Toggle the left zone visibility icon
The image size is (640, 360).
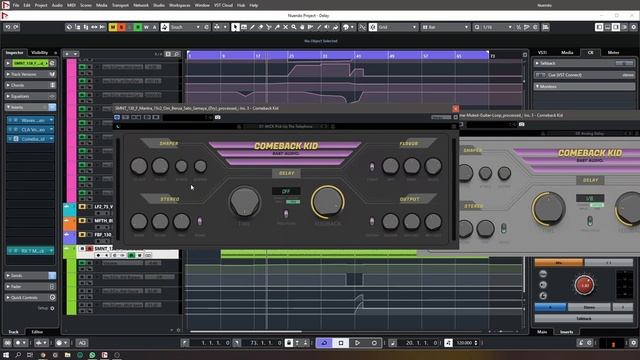(599, 27)
